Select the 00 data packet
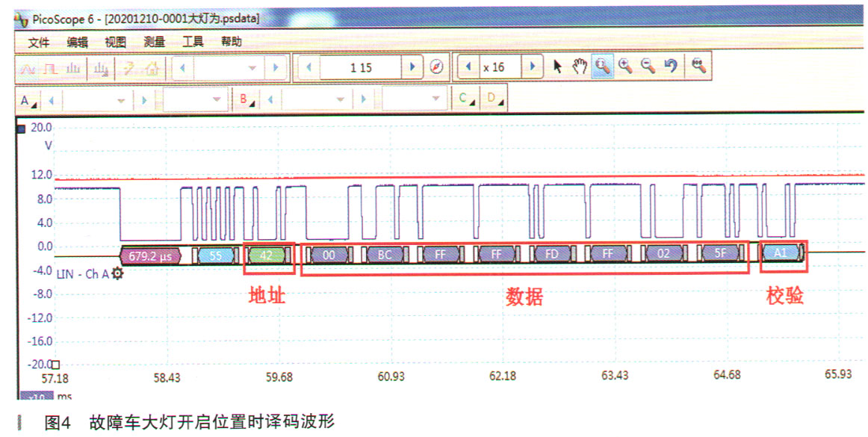The height and width of the screenshot is (437, 868). [329, 254]
